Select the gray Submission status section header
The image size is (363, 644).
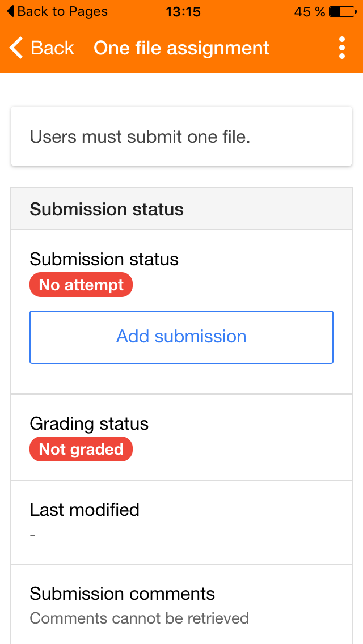pyautogui.click(x=181, y=209)
